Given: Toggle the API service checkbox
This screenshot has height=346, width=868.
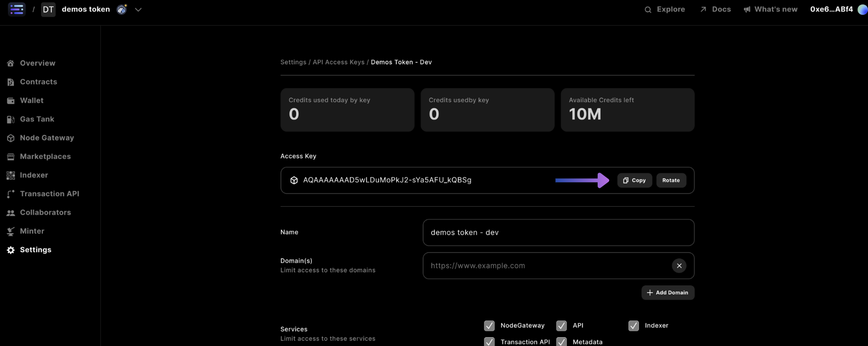Looking at the screenshot, I should (561, 326).
